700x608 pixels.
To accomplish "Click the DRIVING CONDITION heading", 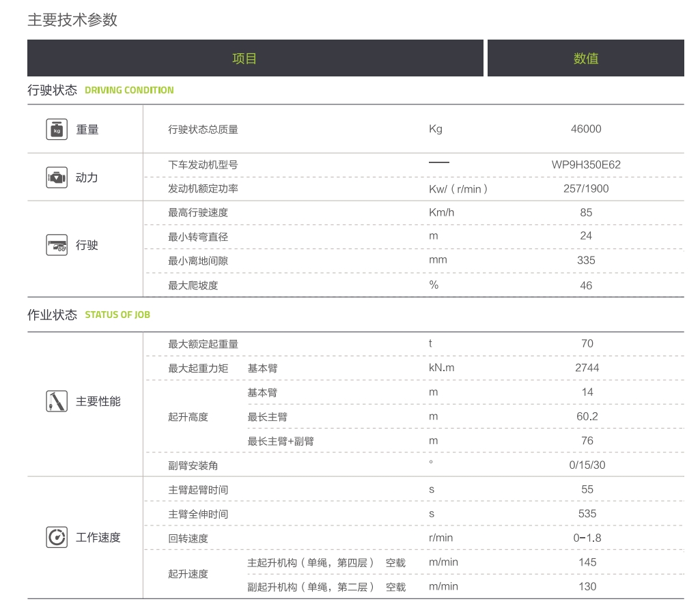I will tap(130, 90).
